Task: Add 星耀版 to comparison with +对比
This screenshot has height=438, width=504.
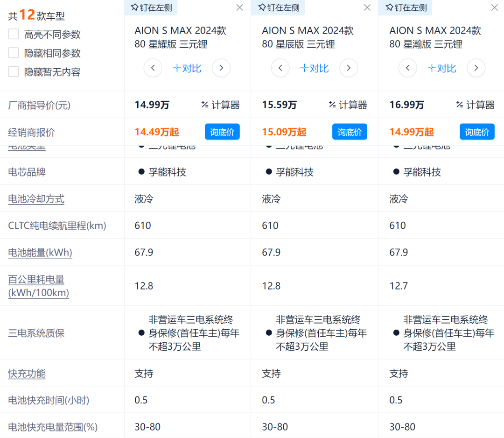Action: [187, 68]
